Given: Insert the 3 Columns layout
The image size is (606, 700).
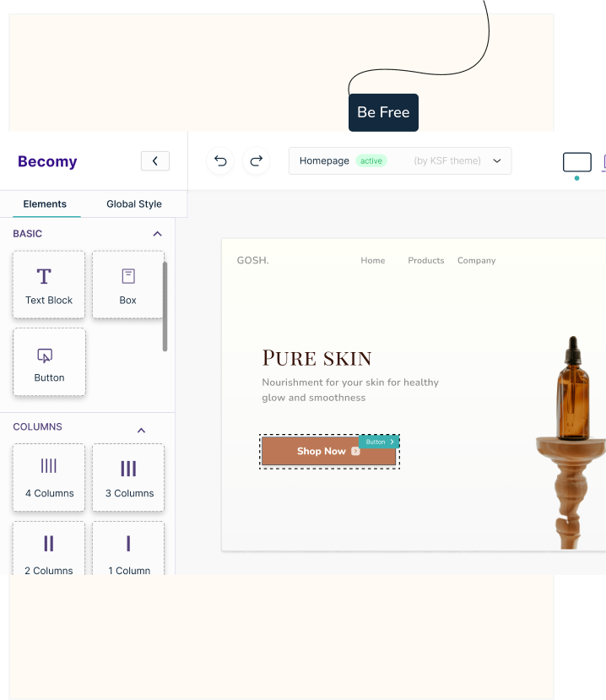Looking at the screenshot, I should [128, 477].
